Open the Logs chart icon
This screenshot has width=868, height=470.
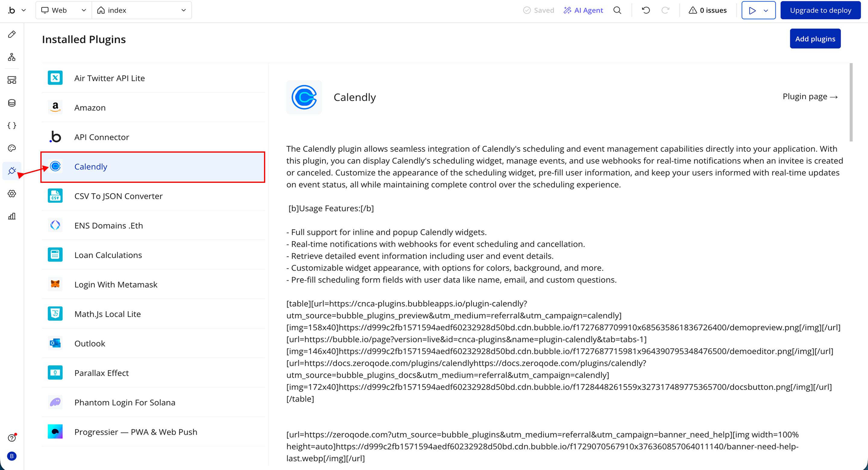[x=12, y=216]
